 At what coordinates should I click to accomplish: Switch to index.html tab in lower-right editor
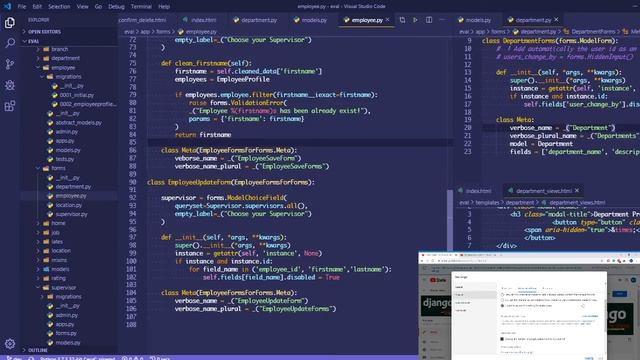474,191
